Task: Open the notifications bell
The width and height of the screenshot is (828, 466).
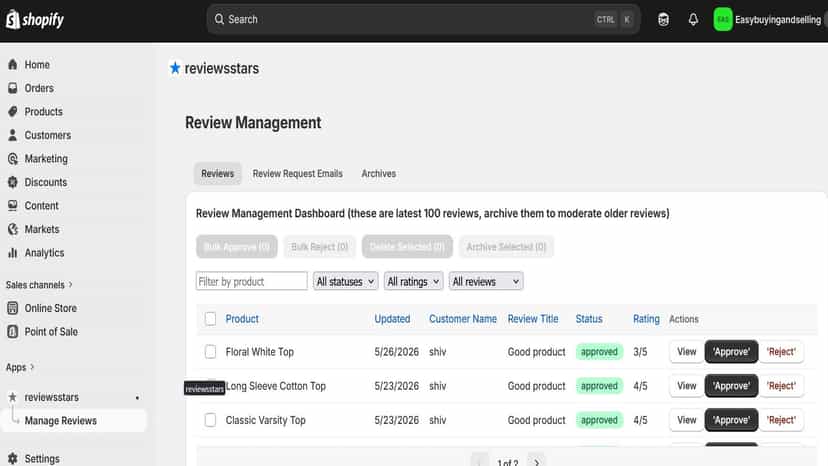Action: pos(693,20)
